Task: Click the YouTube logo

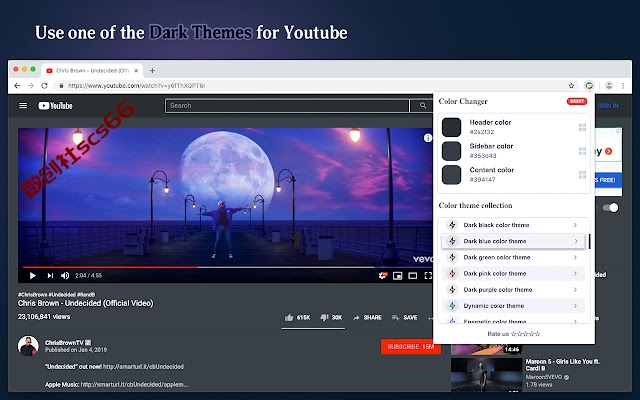Action: point(56,106)
